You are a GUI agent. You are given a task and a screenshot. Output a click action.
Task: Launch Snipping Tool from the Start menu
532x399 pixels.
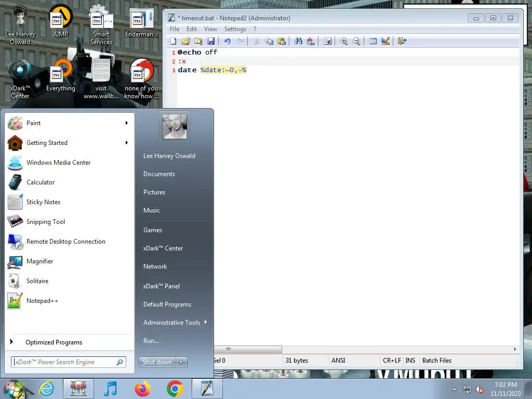(69, 221)
